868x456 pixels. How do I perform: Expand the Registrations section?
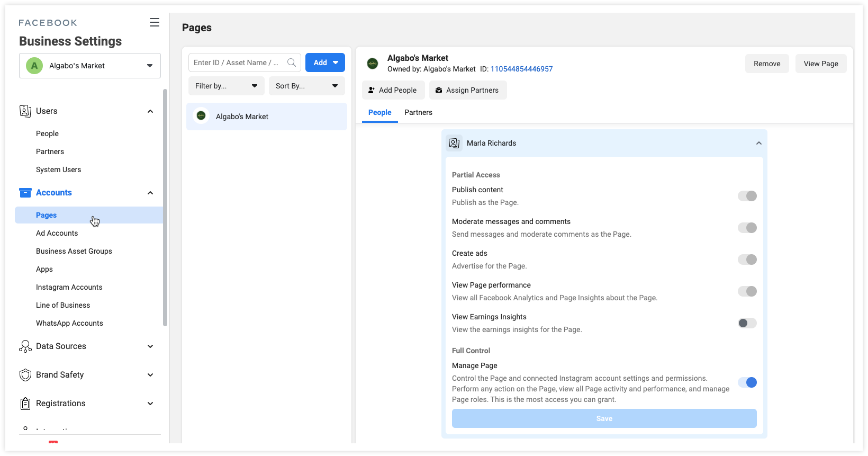[150, 404]
